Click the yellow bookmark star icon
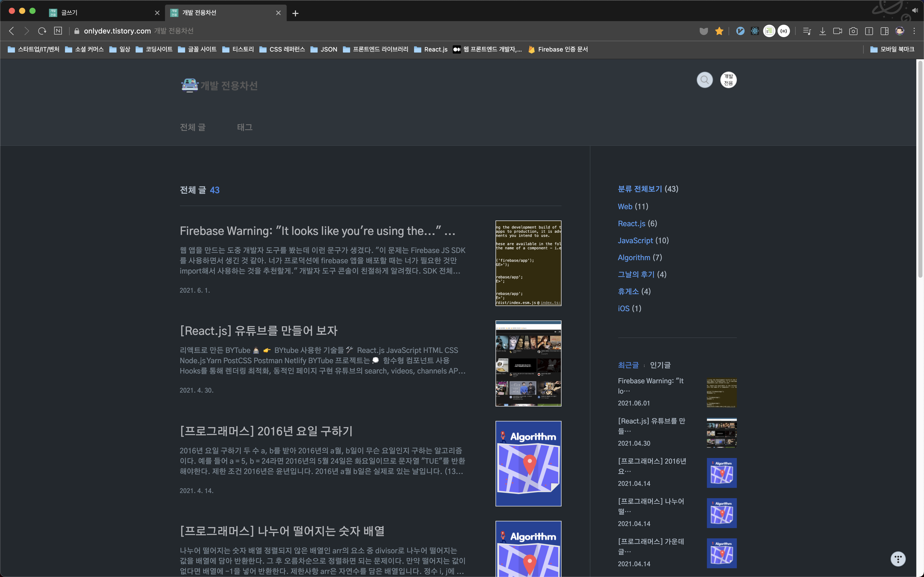The image size is (924, 577). pyautogui.click(x=719, y=31)
